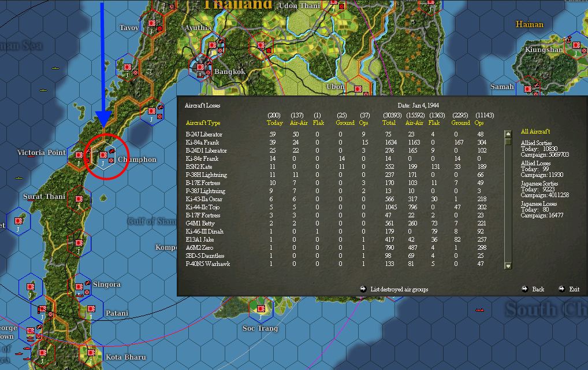Click the Japanese Losses heading
The height and width of the screenshot is (370, 588).
(539, 203)
